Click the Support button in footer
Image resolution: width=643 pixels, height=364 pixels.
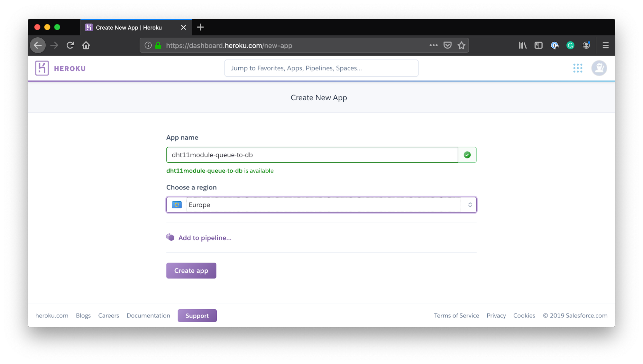[197, 316]
